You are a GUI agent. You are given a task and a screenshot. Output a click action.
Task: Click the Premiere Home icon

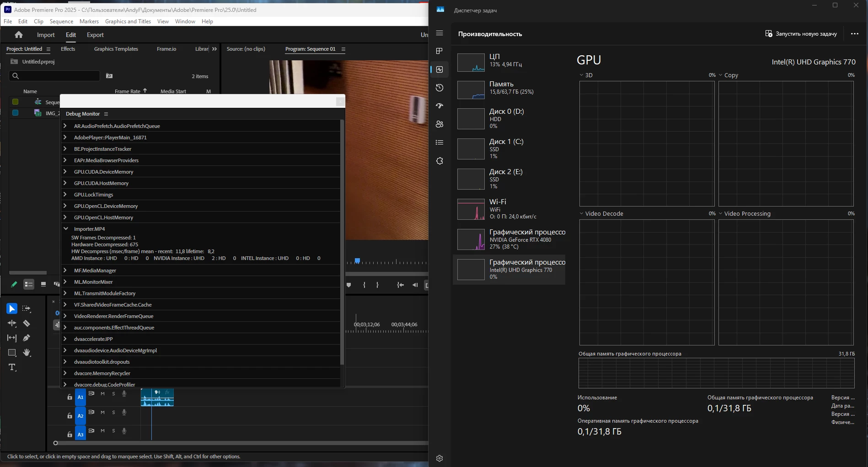point(19,35)
